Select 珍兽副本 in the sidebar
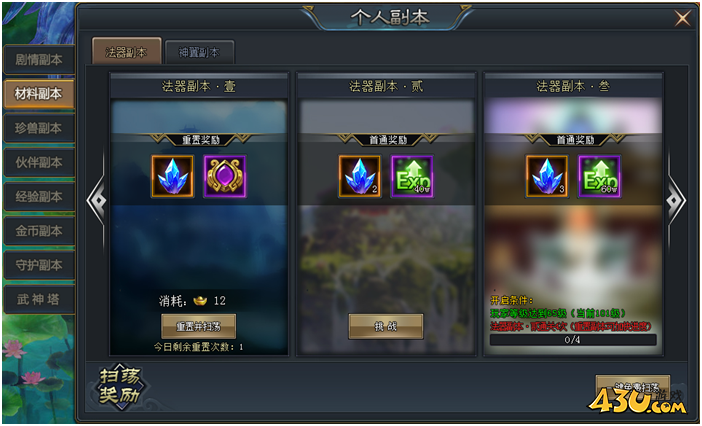Viewport: 702px width, 426px height. point(39,128)
